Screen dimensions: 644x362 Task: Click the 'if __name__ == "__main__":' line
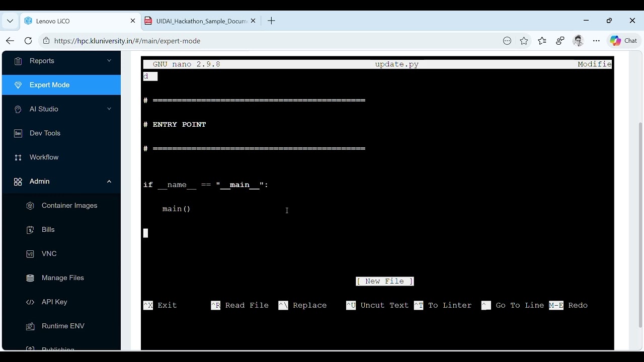(x=206, y=185)
